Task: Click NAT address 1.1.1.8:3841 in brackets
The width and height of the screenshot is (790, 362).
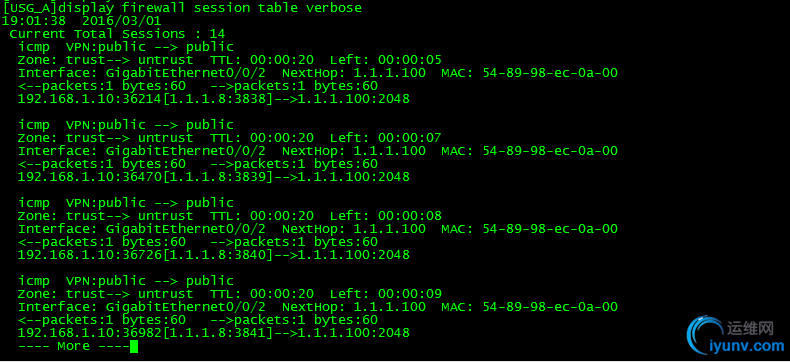Action: pyautogui.click(x=217, y=333)
